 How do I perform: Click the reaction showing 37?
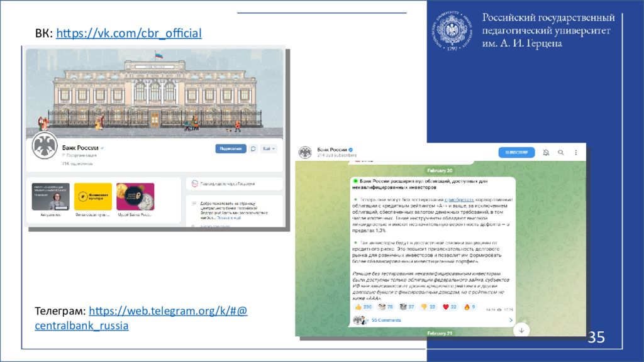point(407,307)
